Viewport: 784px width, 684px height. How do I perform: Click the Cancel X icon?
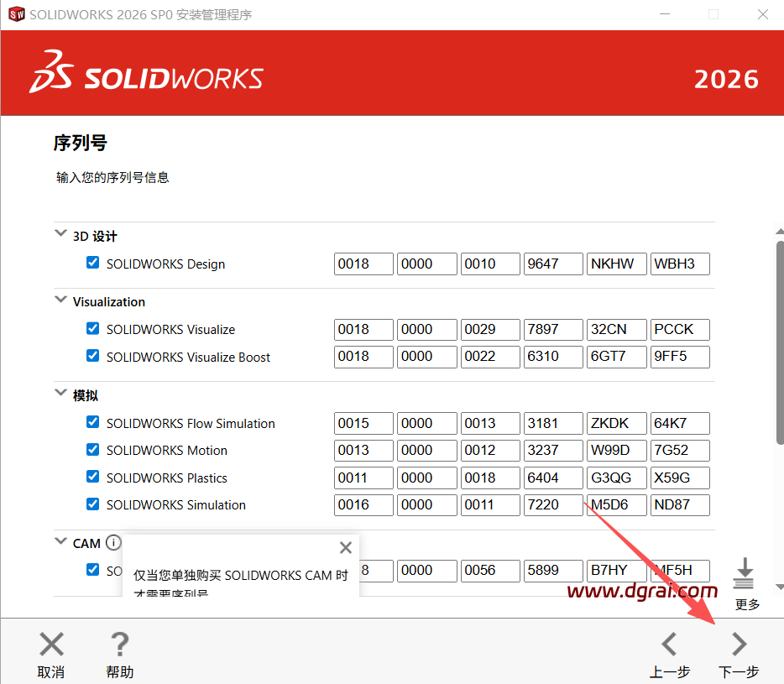51,645
